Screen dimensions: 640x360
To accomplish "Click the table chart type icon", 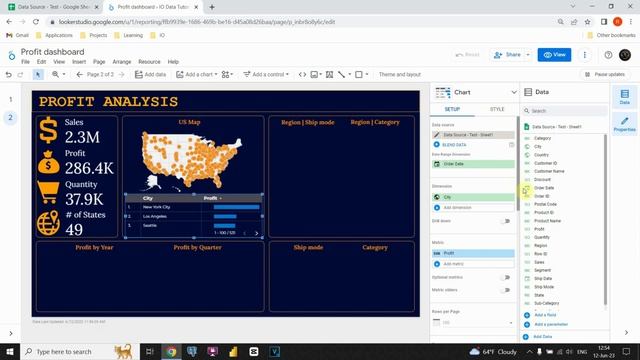I will click(443, 92).
